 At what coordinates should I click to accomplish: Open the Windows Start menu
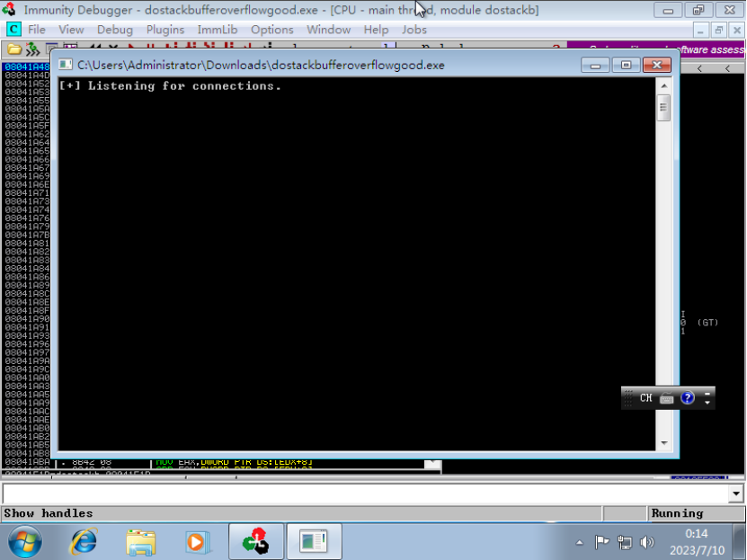(x=25, y=542)
